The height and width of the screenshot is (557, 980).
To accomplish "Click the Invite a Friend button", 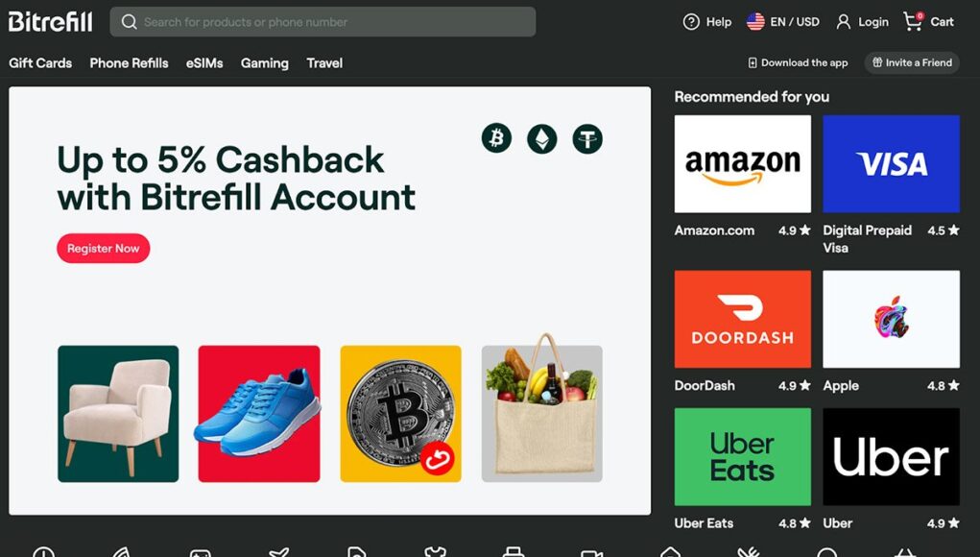I will coord(912,62).
